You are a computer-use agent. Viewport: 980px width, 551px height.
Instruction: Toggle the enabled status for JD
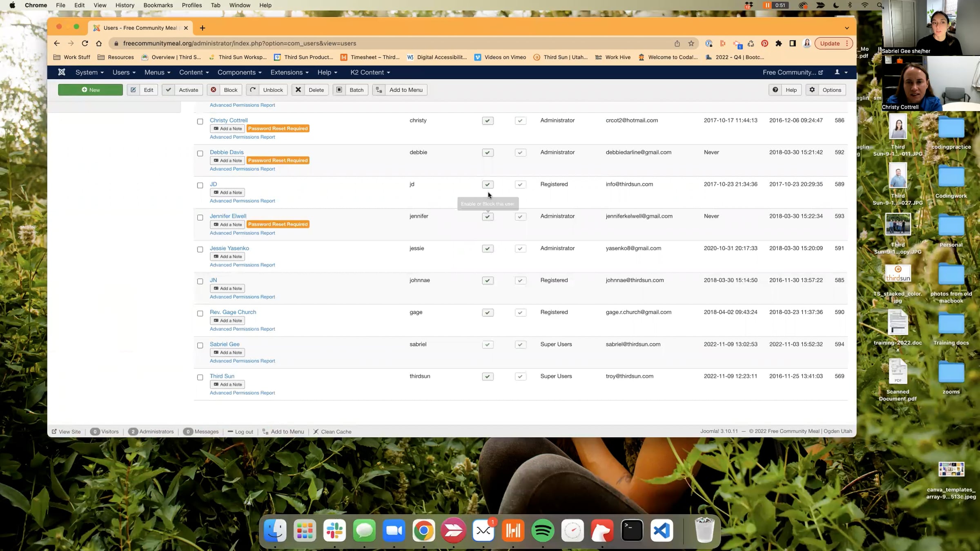pos(488,184)
